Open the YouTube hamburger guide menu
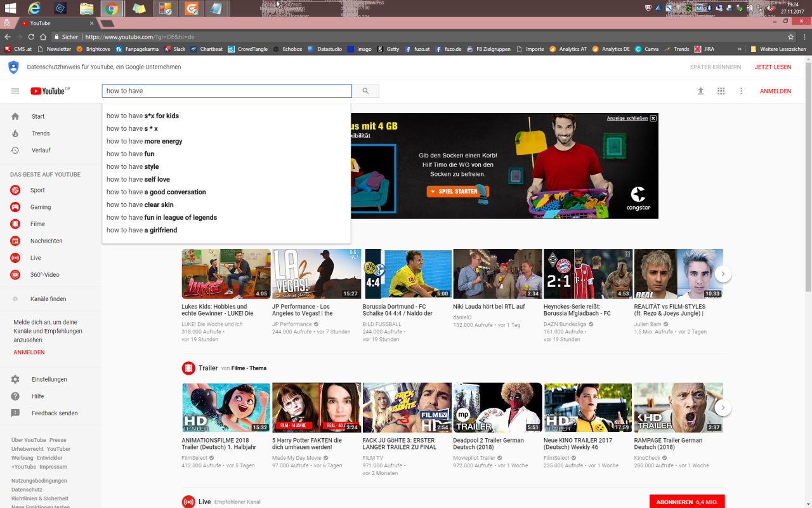 (15, 91)
